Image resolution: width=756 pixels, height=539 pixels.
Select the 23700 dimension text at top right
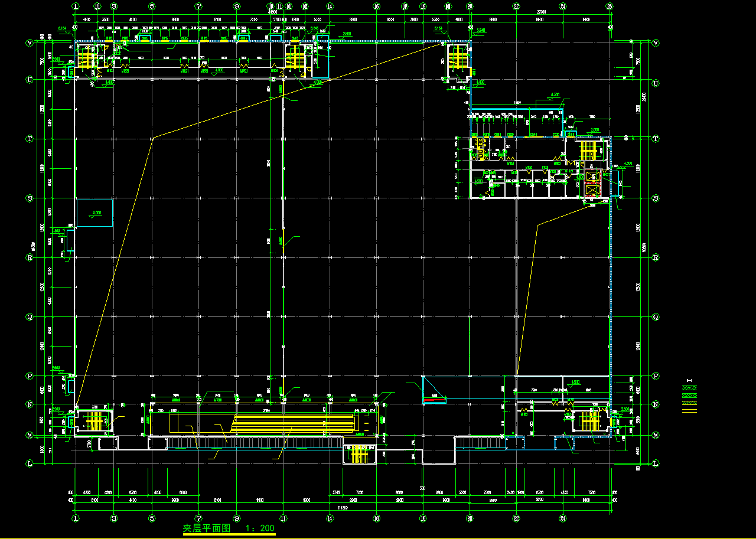coord(540,12)
